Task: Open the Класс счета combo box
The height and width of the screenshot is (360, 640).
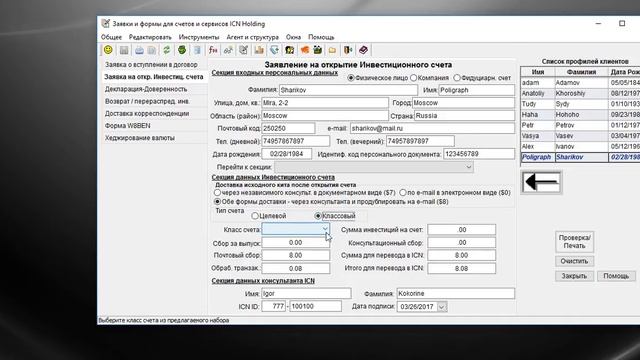Action: (x=296, y=229)
